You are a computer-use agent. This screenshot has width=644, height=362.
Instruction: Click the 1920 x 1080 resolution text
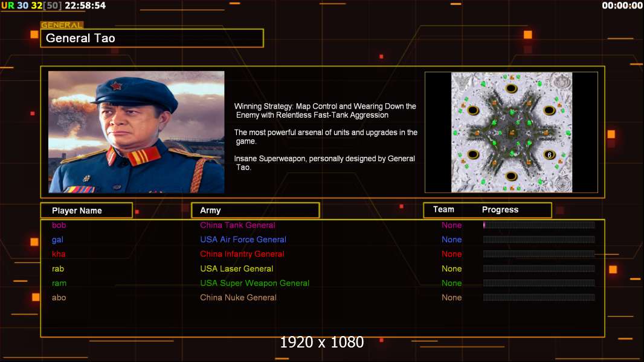(321, 342)
